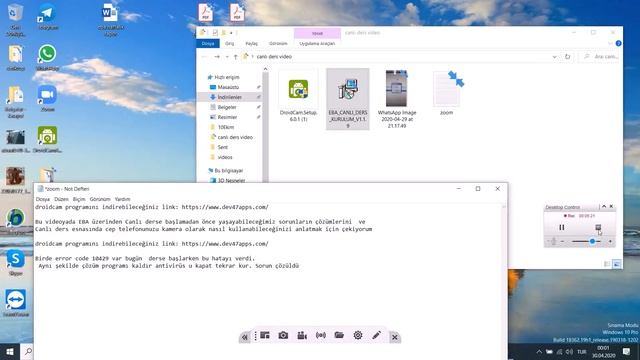Viewport: 640px width, 360px height.
Task: Open the WhatsApp desktop shortcut
Action: coord(47,58)
